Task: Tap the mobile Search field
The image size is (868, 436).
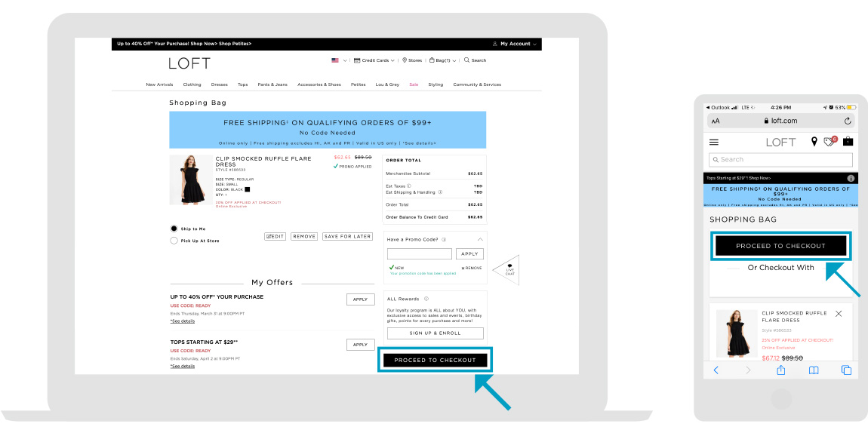Action: tap(780, 159)
